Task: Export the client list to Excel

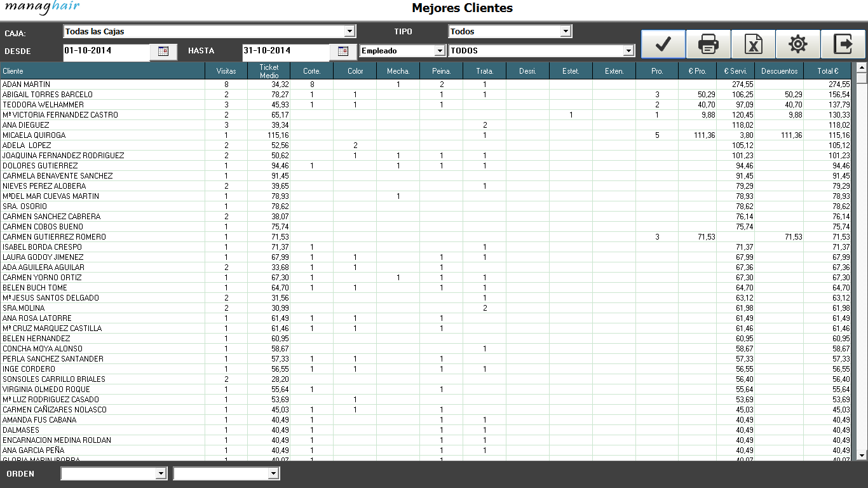Action: pyautogui.click(x=753, y=44)
